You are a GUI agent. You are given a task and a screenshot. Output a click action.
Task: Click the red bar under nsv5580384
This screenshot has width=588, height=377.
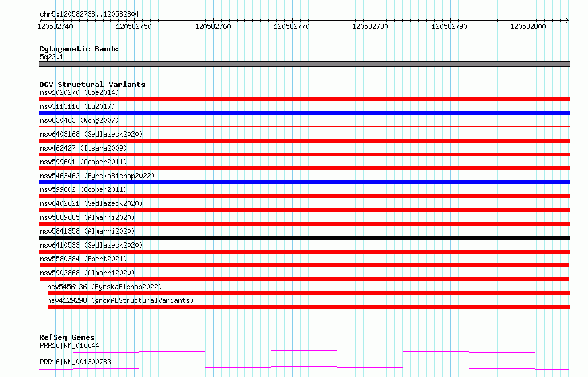[304, 265]
